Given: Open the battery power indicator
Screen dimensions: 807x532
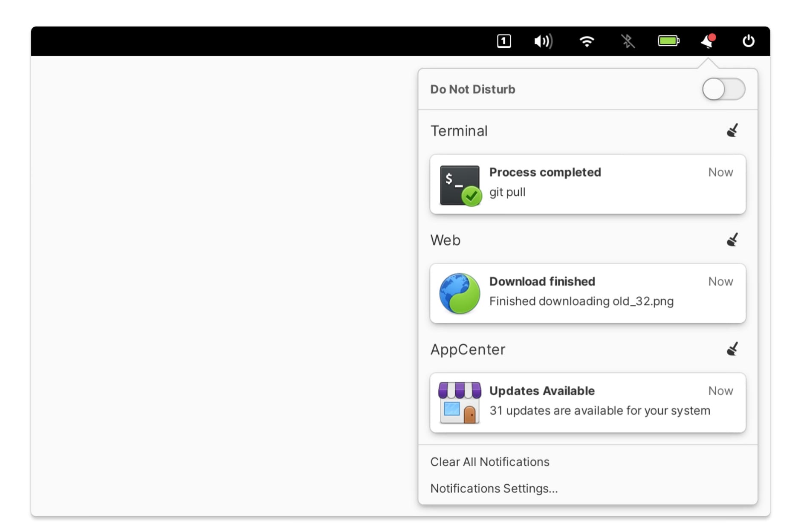Looking at the screenshot, I should point(668,41).
